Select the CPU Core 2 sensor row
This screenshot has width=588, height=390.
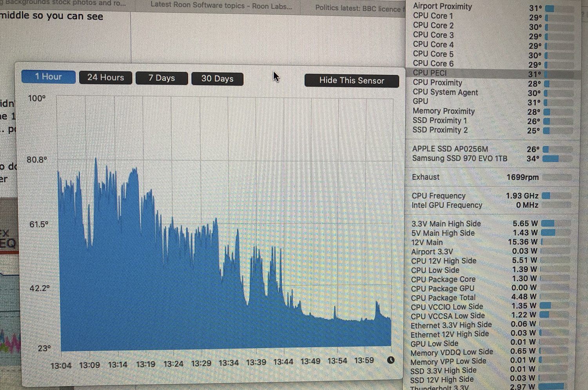pos(493,26)
